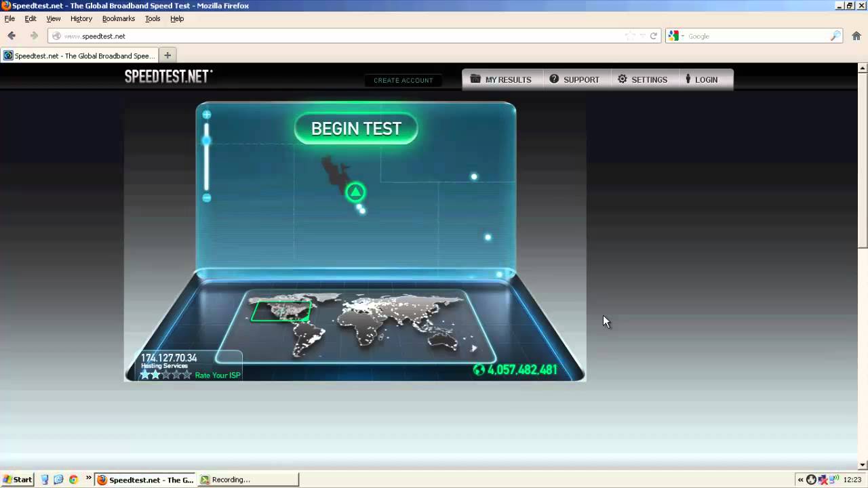Screen dimensions: 868x488
Task: Switch to Speedtest.net Firefox taskbar button
Action: click(145, 479)
